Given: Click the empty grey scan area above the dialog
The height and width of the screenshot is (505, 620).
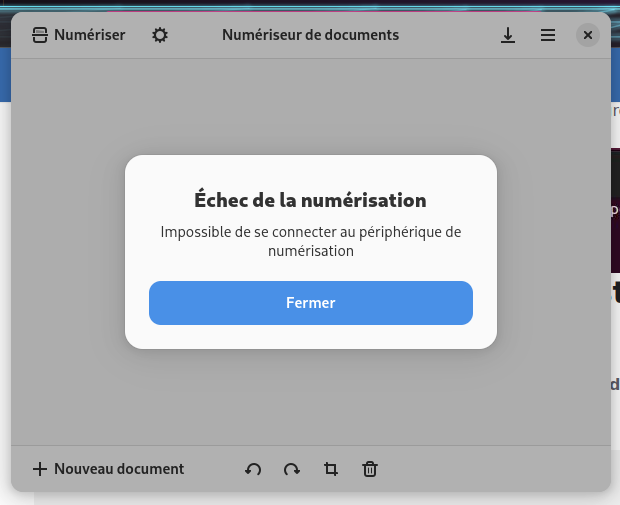Looking at the screenshot, I should point(310,105).
